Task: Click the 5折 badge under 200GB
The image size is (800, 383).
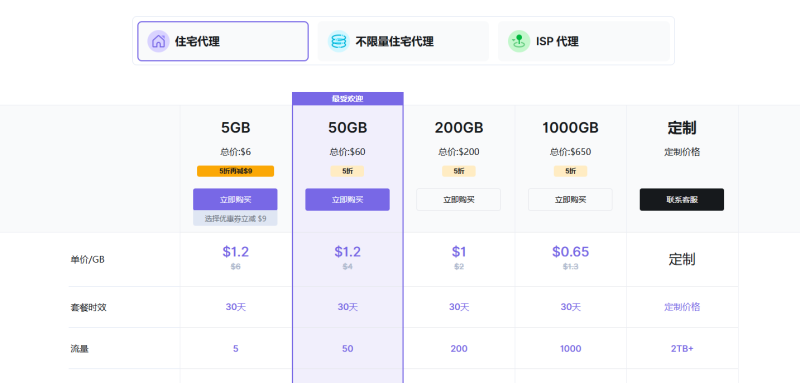Action: (459, 171)
